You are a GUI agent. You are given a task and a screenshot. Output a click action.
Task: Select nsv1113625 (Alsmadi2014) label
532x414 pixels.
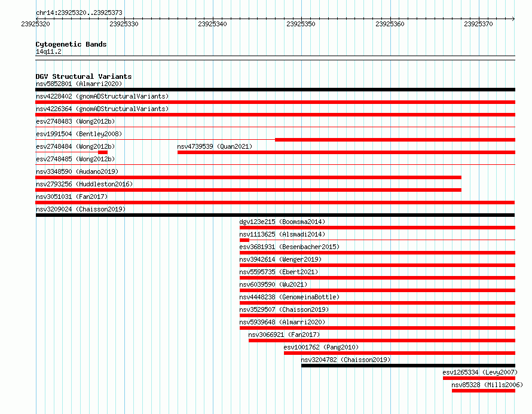coord(282,234)
